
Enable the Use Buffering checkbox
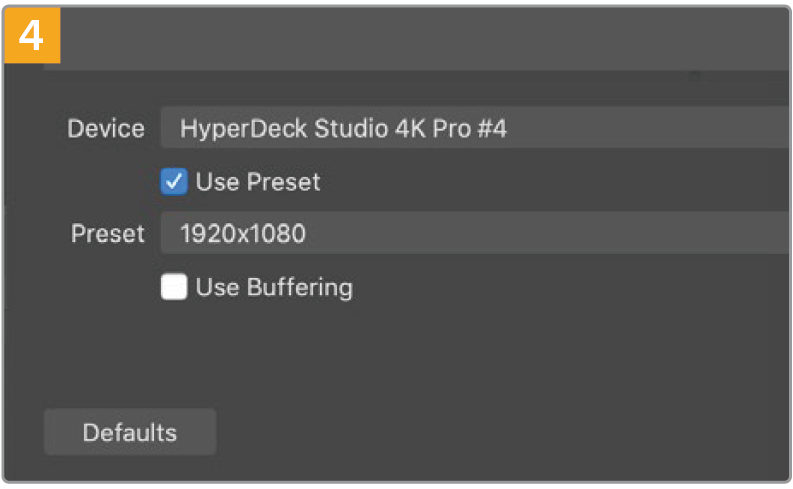point(174,288)
